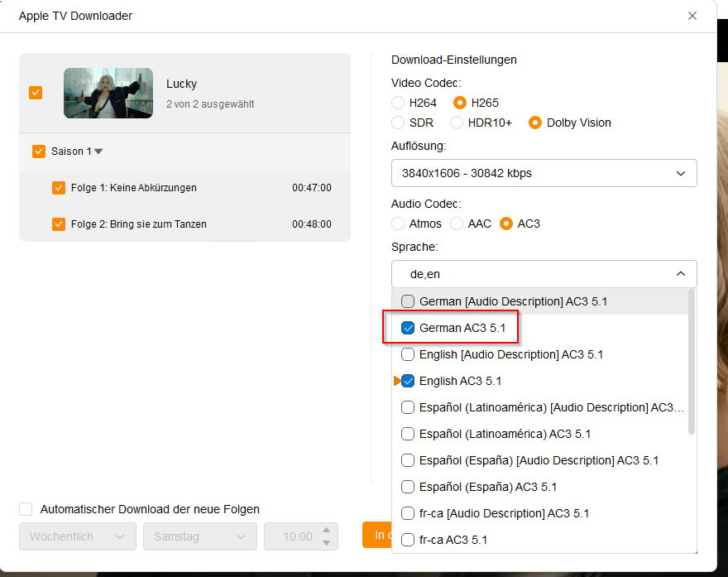Choose the HDR10+ option
Image resolution: width=728 pixels, height=577 pixels.
457,123
